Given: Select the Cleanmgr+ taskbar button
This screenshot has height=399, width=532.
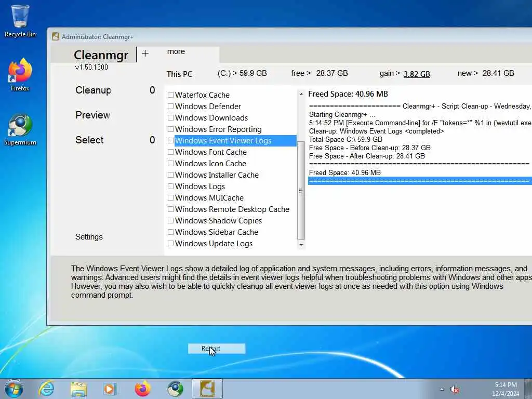Looking at the screenshot, I should pyautogui.click(x=207, y=389).
